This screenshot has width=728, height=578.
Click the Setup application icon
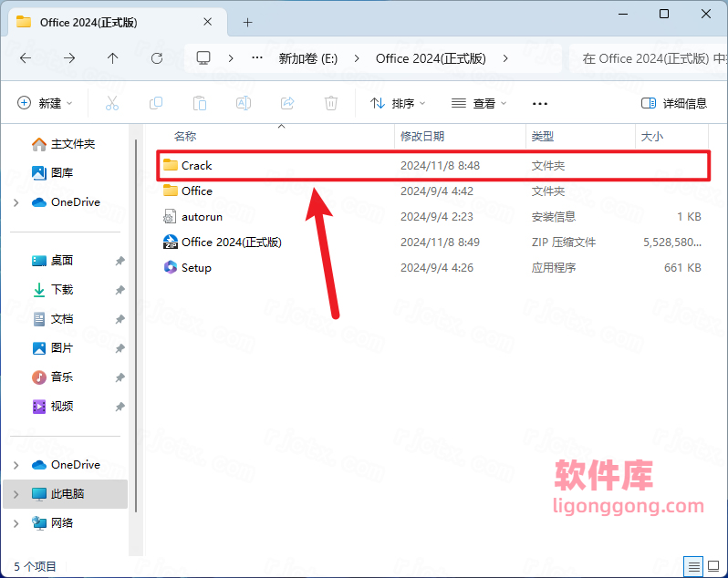point(171,267)
